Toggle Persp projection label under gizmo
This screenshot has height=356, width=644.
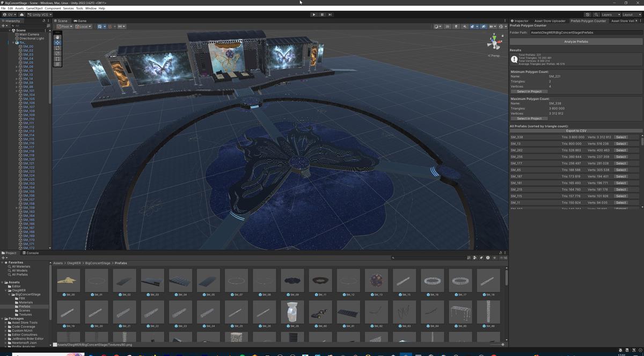pos(494,56)
